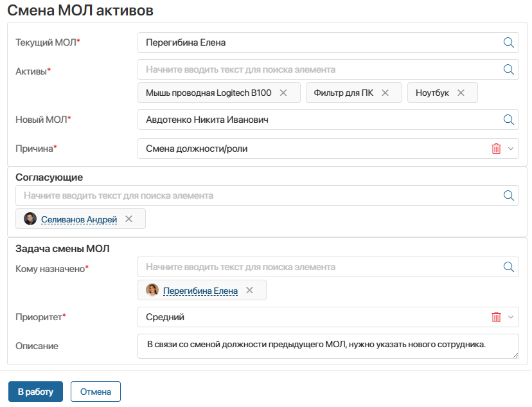Click search icon in Согласующие field

click(508, 195)
